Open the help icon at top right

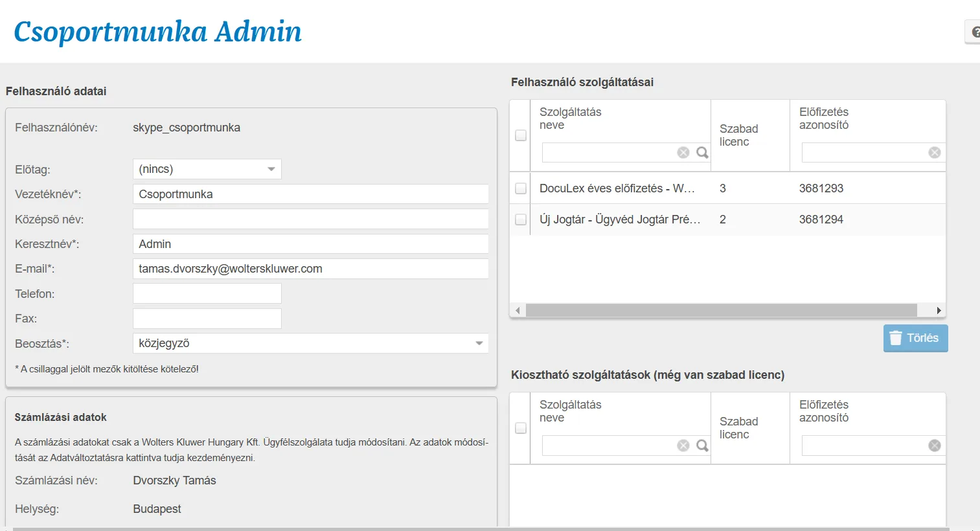974,32
